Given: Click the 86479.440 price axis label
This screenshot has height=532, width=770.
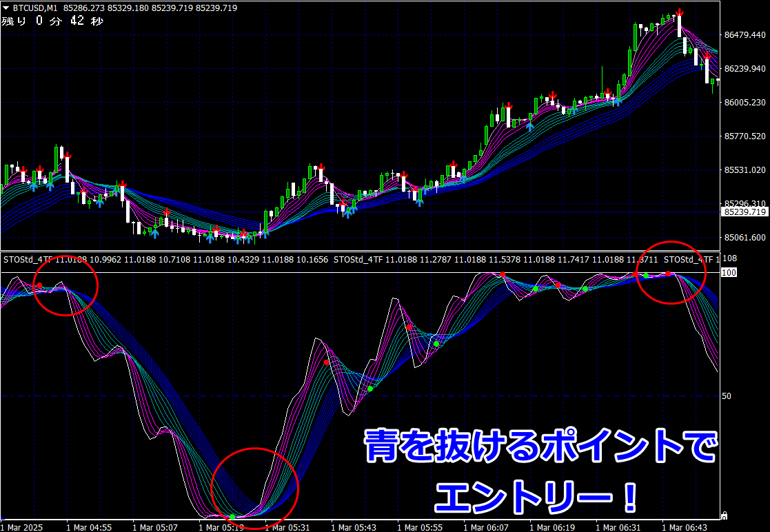Looking at the screenshot, I should (745, 35).
